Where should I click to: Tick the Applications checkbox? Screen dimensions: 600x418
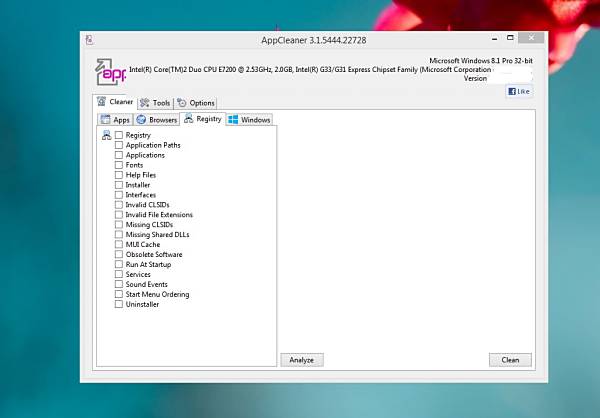coord(119,155)
